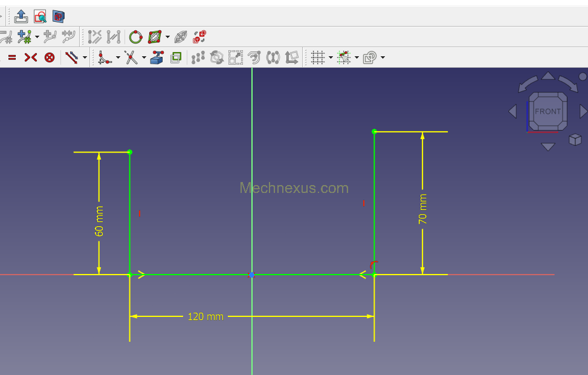The image size is (588, 375).
Task: Click the red squares with arrows icon
Action: coord(199,37)
